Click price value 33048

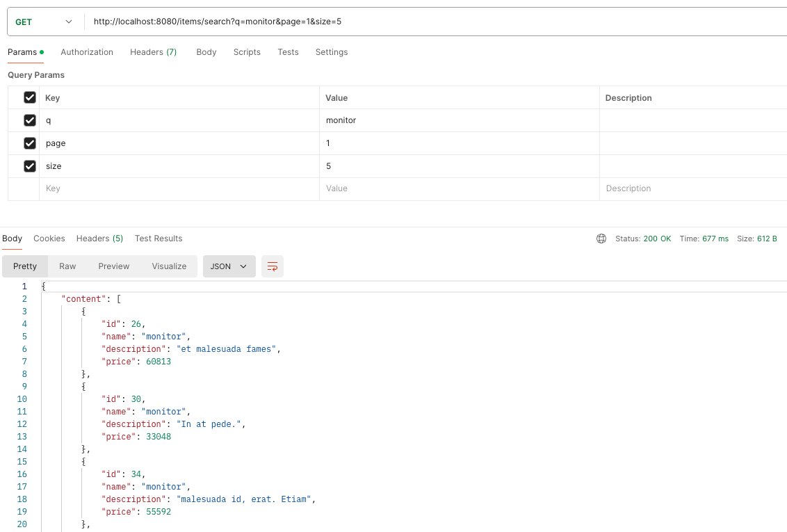(159, 437)
